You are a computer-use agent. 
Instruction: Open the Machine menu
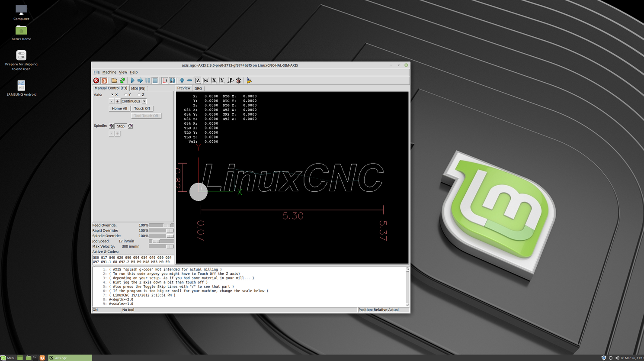pos(109,72)
